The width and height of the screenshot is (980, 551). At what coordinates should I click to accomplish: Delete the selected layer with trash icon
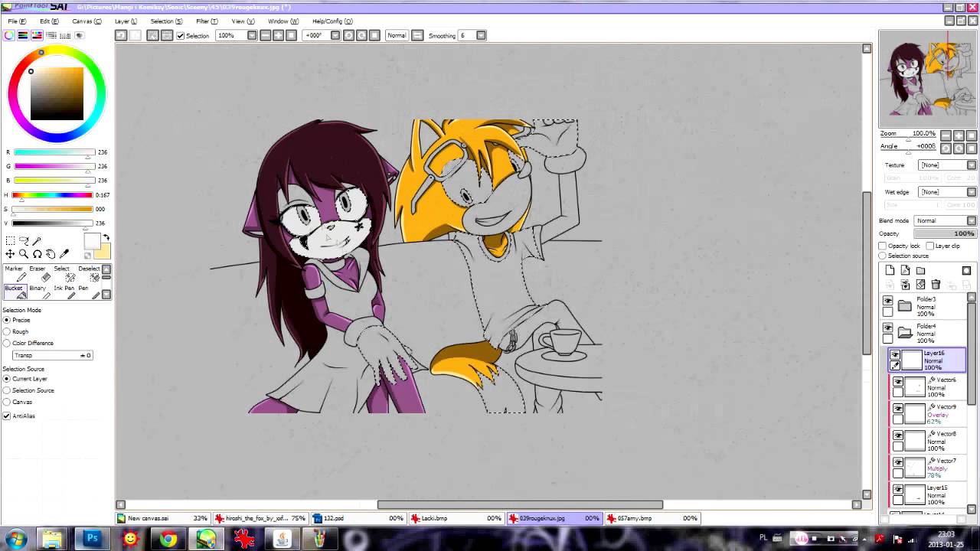point(936,285)
